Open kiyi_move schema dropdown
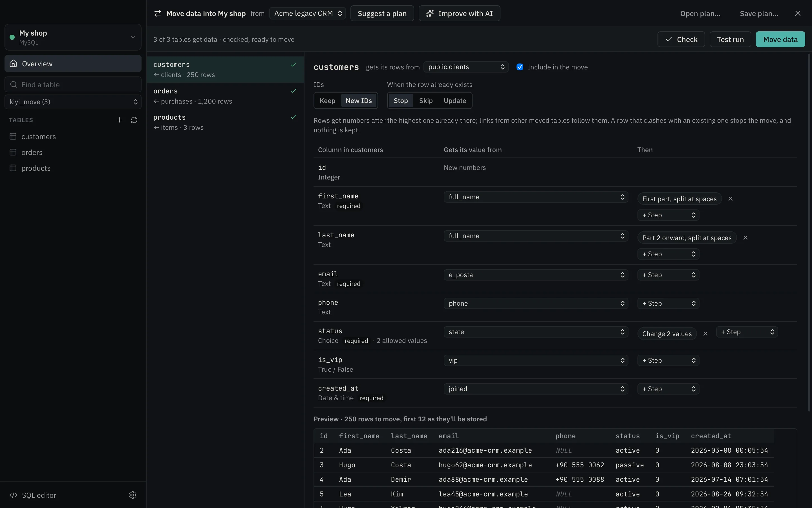The height and width of the screenshot is (508, 812). click(x=73, y=102)
